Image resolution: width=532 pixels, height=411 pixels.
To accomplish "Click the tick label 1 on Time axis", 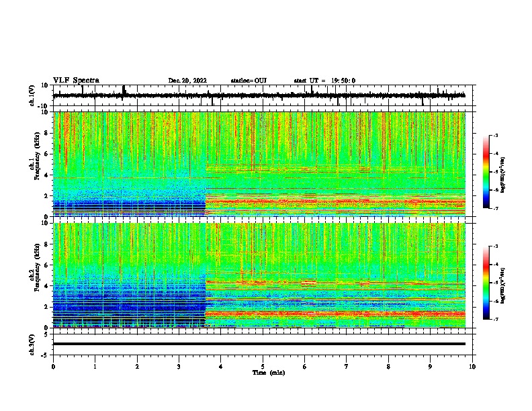I will (x=95, y=367).
